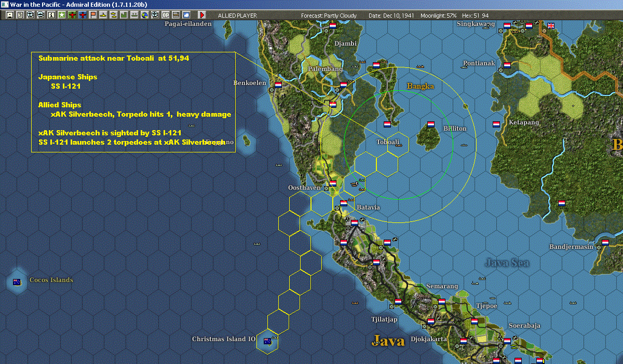Select the Dutch flag base at Pontianak

pos(507,65)
